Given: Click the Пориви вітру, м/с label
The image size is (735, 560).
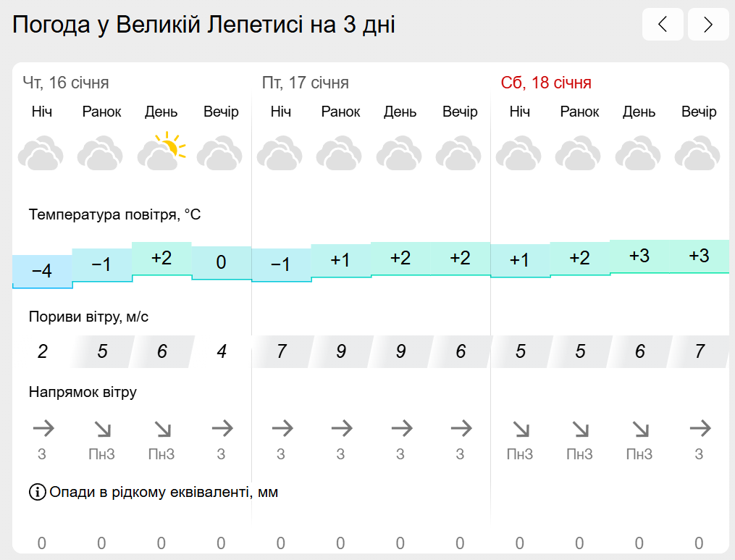Looking at the screenshot, I should 88,317.
